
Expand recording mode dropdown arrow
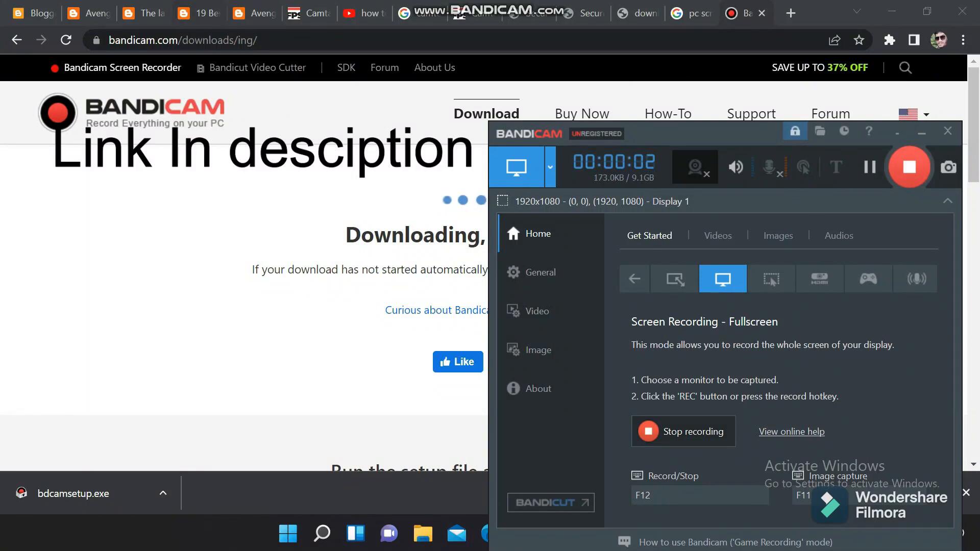550,167
